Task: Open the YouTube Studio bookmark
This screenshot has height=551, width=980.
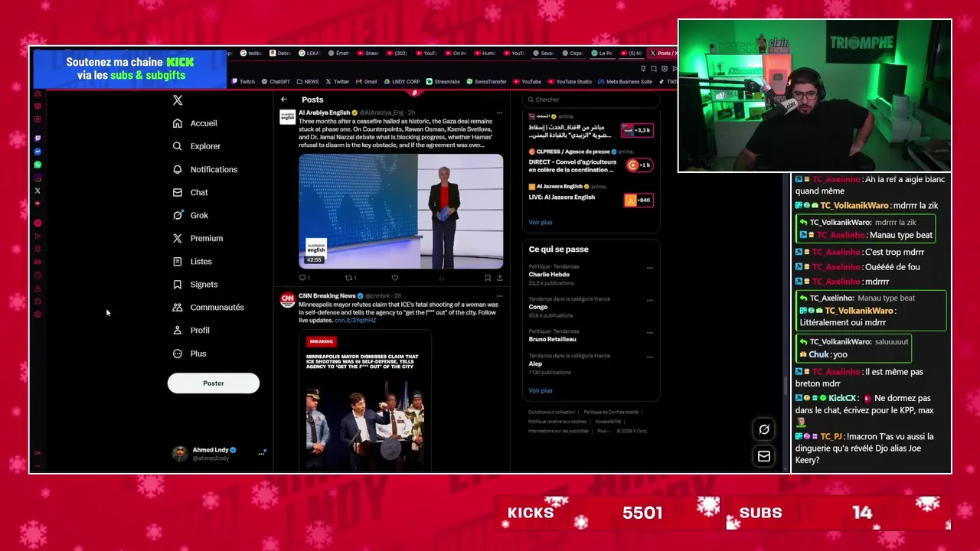Action: click(570, 82)
